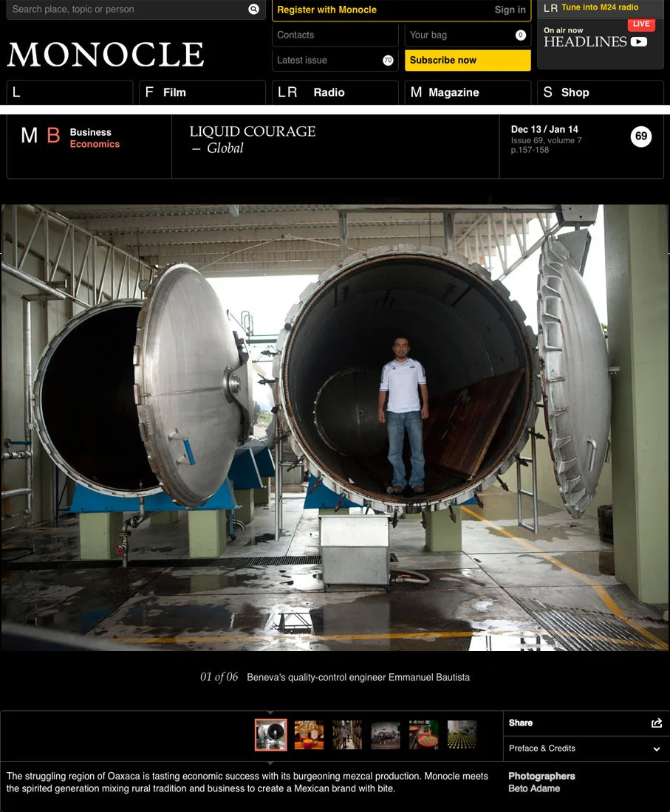Click the Share arrow icon
This screenshot has width=670, height=812.
[x=657, y=723]
